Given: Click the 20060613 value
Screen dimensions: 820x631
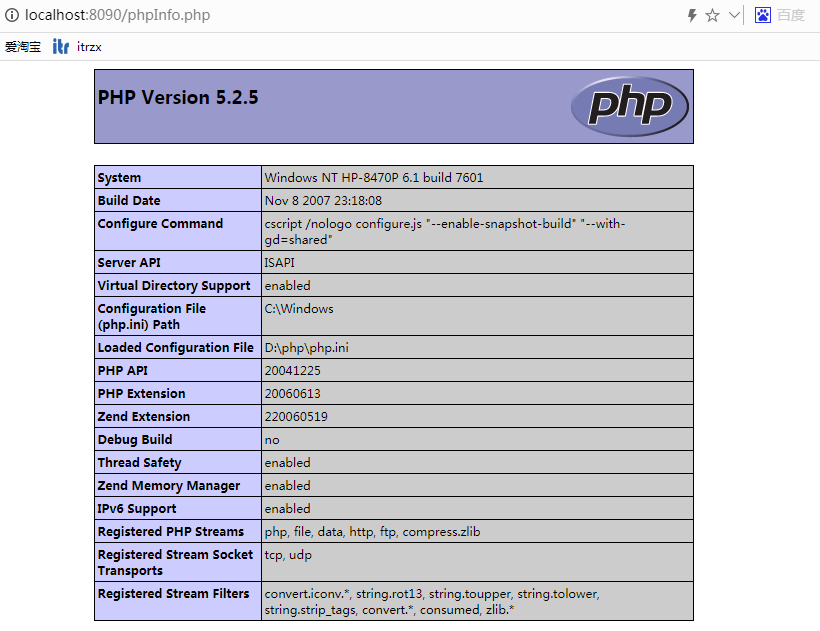Looking at the screenshot, I should pyautogui.click(x=292, y=394).
